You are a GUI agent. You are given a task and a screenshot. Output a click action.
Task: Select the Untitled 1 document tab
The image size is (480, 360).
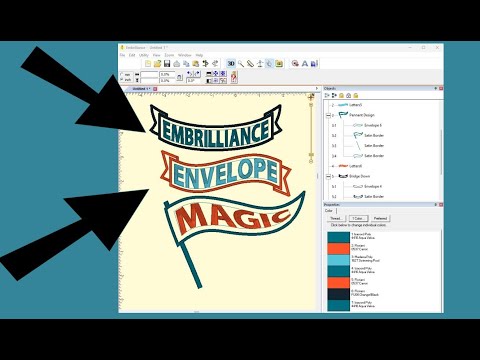click(x=141, y=89)
